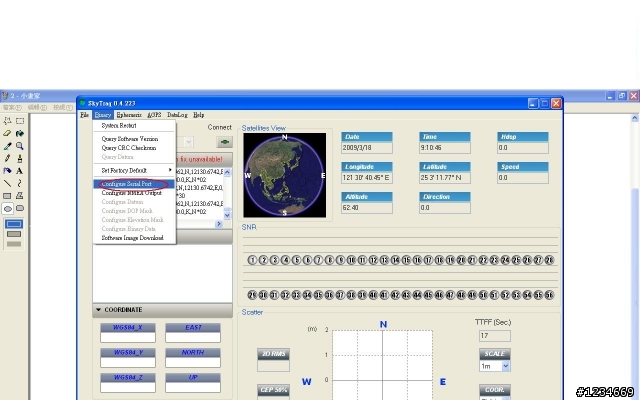This screenshot has height=400, width=640.
Task: Click satellite number 28 in SNR panel
Action: [549, 260]
